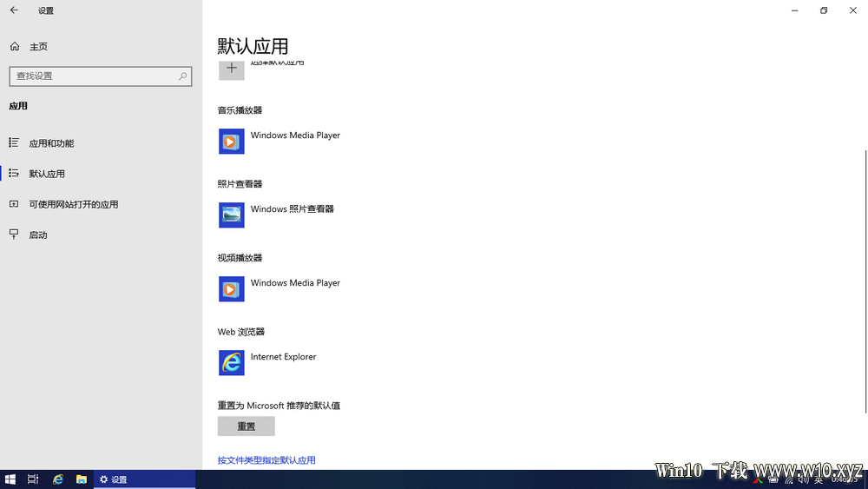
Task: Click the music player Windows Media Player icon
Action: click(x=232, y=142)
